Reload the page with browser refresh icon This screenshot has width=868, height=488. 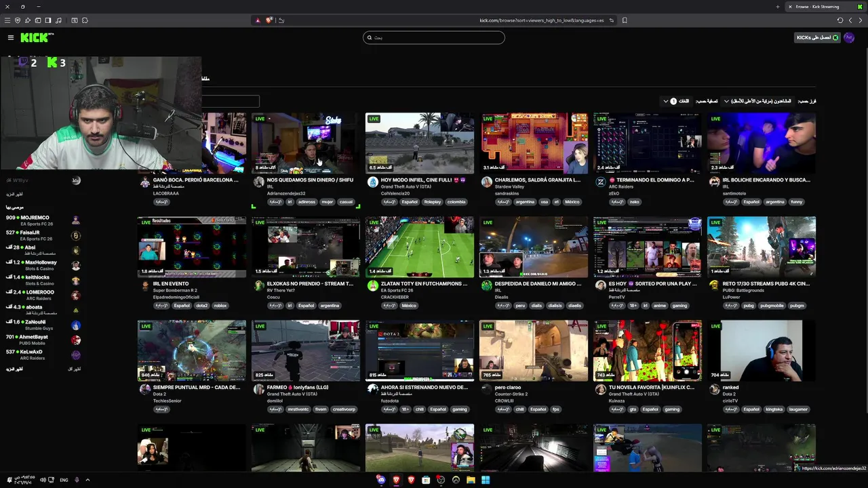[840, 20]
